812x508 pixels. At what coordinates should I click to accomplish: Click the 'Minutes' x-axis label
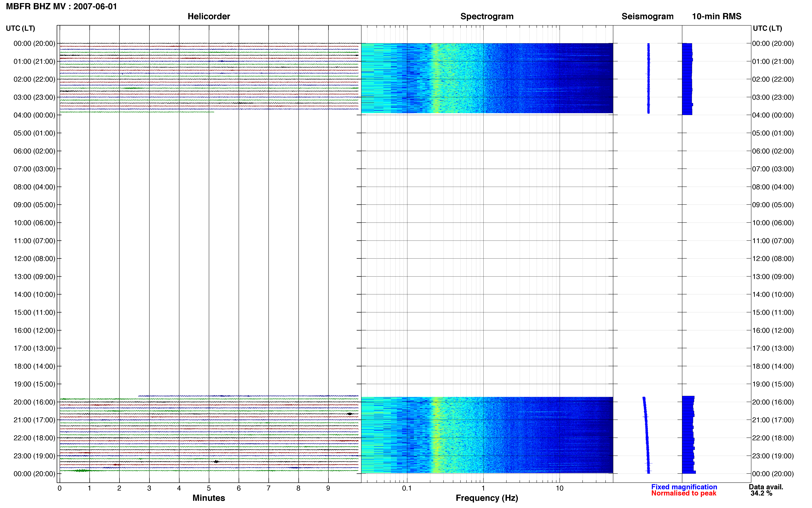click(x=208, y=498)
